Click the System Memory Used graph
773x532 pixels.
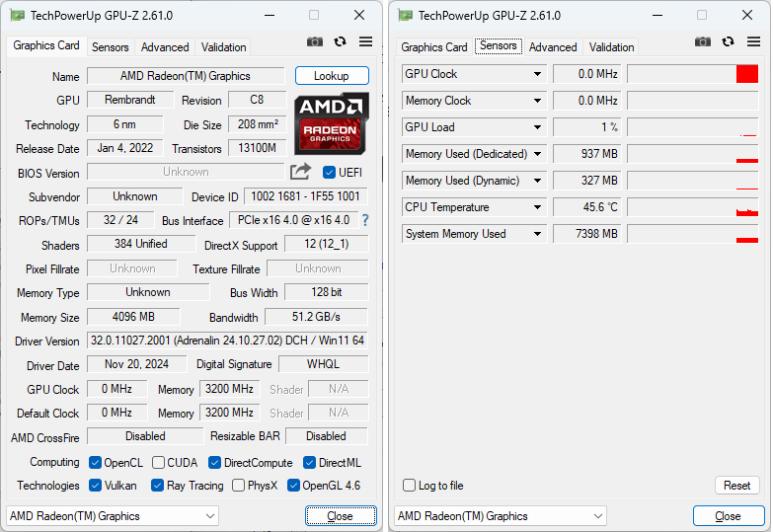[693, 234]
